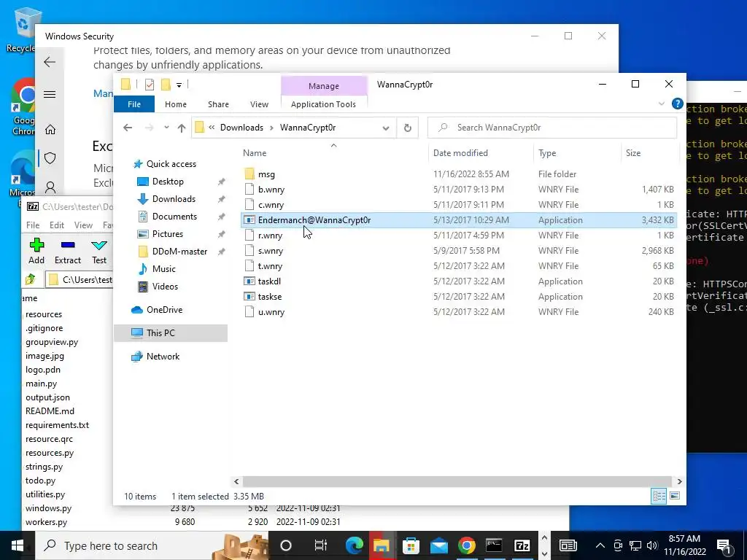The height and width of the screenshot is (560, 747).
Task: Open Explorer Help question mark icon
Action: point(677,104)
